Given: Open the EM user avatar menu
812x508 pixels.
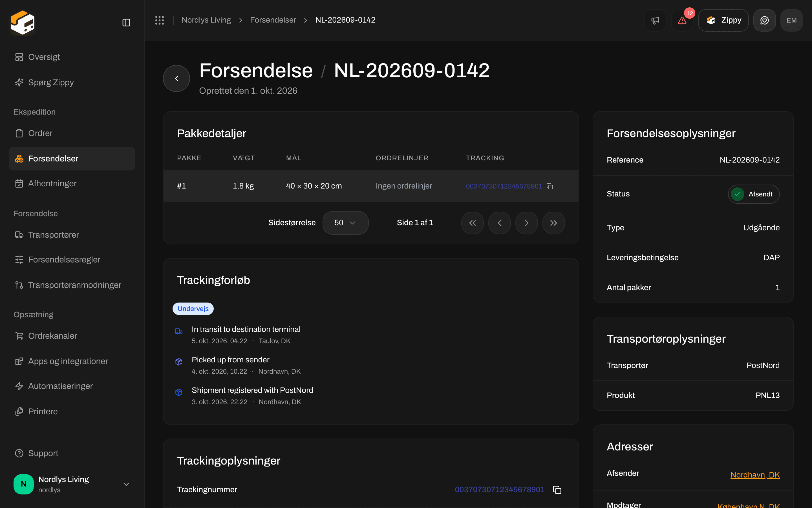Looking at the screenshot, I should pos(791,20).
